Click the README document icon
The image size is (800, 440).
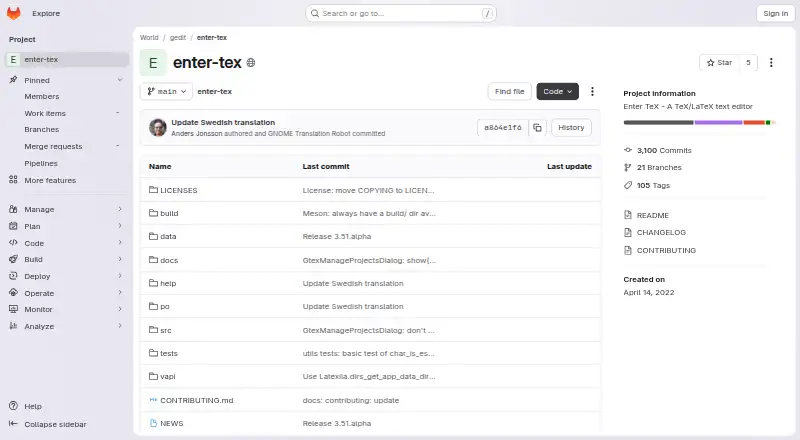click(628, 215)
